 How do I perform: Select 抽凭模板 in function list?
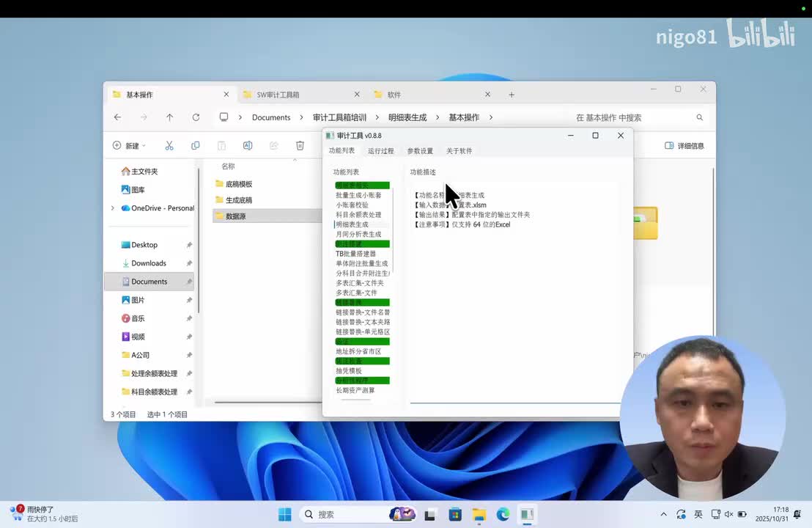349,370
